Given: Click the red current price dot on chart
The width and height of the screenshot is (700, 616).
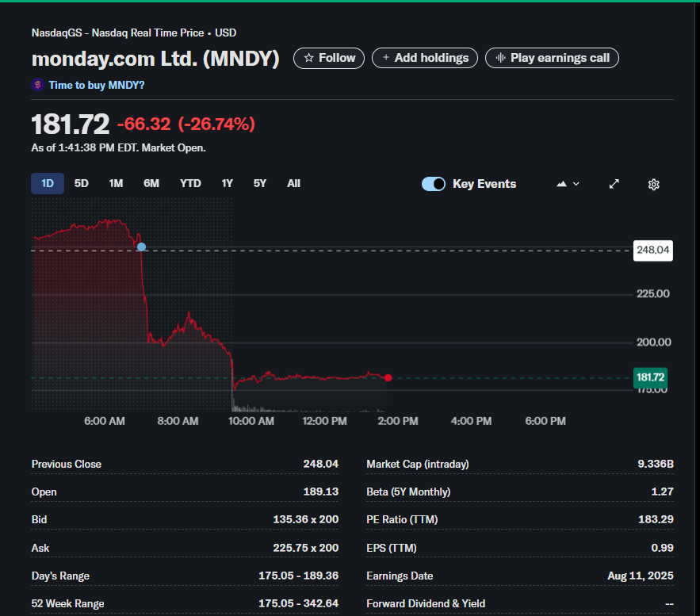Looking at the screenshot, I should (388, 378).
